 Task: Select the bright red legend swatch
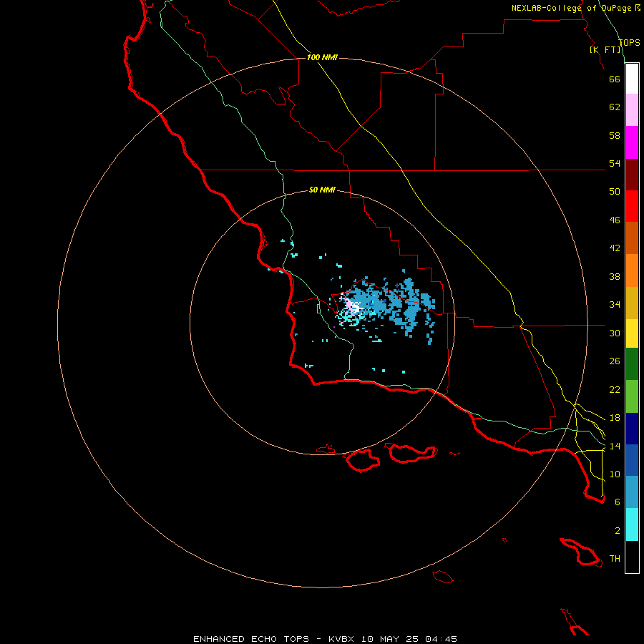(x=632, y=206)
